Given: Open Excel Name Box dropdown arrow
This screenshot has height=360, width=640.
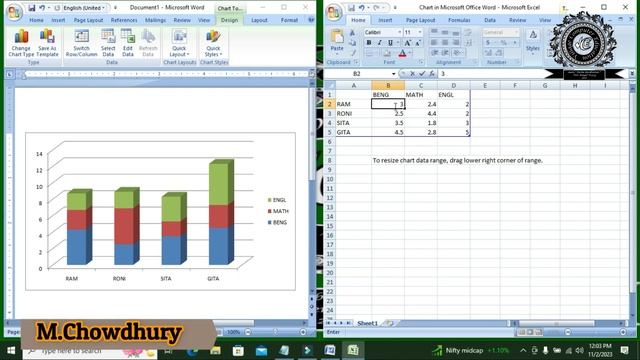Looking at the screenshot, I should click(393, 74).
